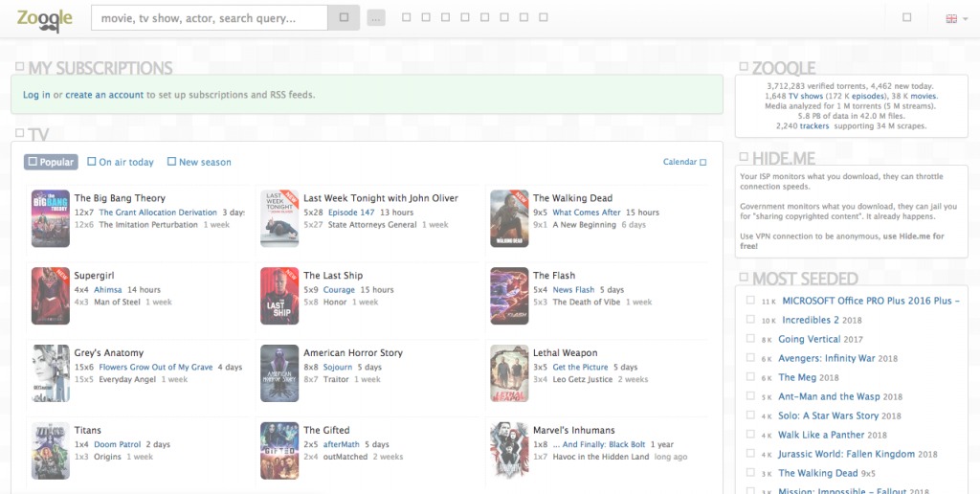Viewport: 980px width, 494px height.
Task: Click the Grey's Anatomy show title
Action: coord(109,353)
